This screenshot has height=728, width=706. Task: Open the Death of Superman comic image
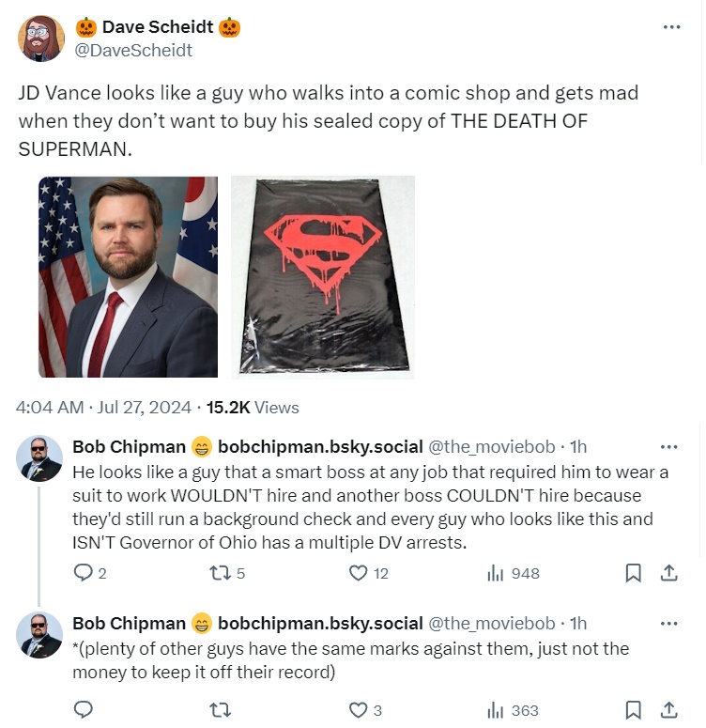pos(322,277)
